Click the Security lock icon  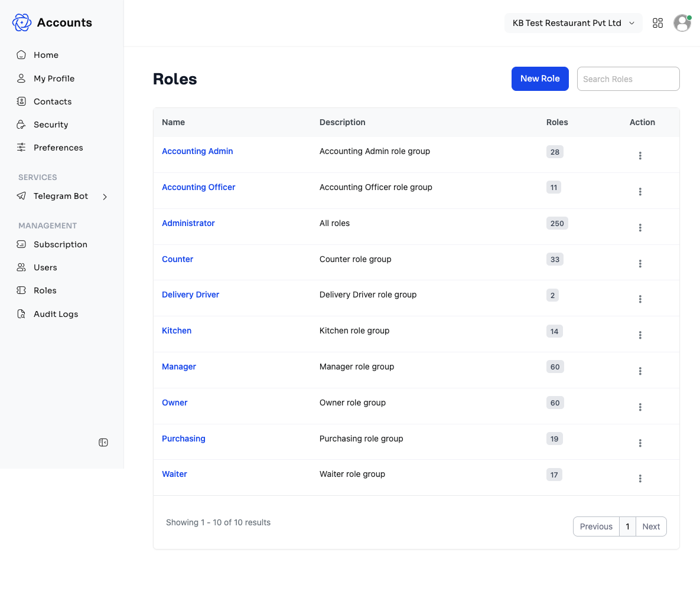pos(21,125)
